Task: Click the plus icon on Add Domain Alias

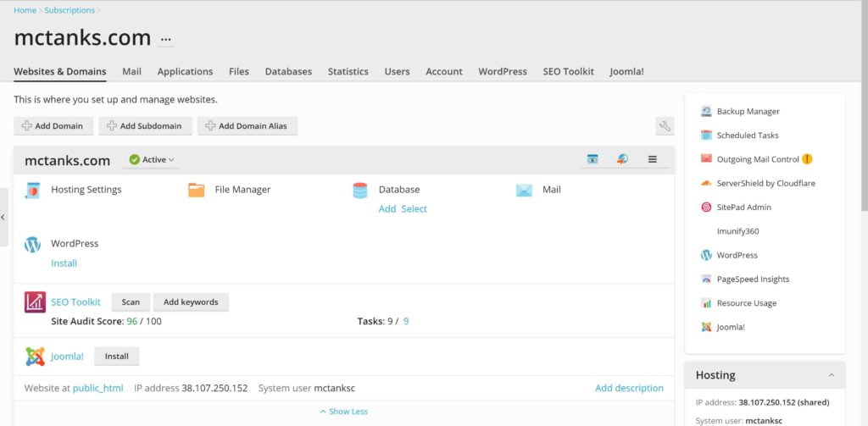Action: coord(210,125)
